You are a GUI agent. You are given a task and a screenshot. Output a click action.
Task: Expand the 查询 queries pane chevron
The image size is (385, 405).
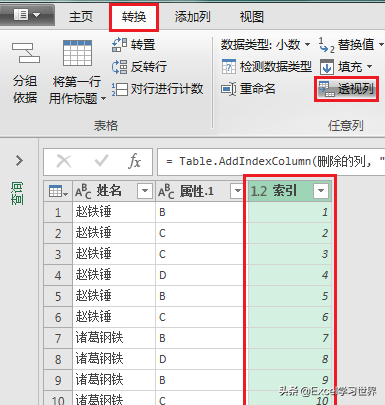coord(19,161)
